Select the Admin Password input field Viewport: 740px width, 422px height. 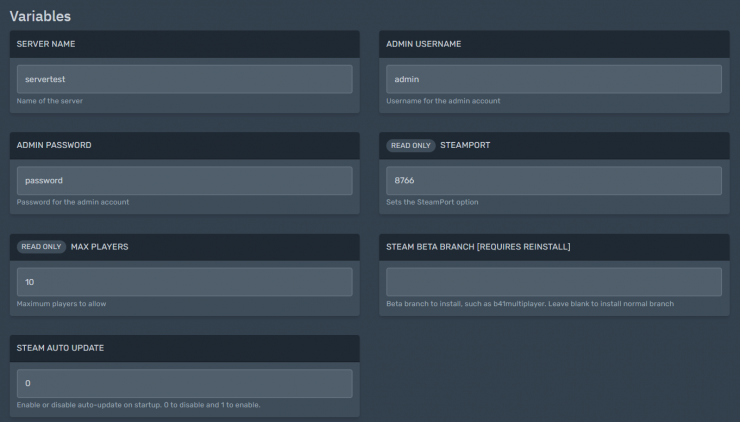coord(184,181)
